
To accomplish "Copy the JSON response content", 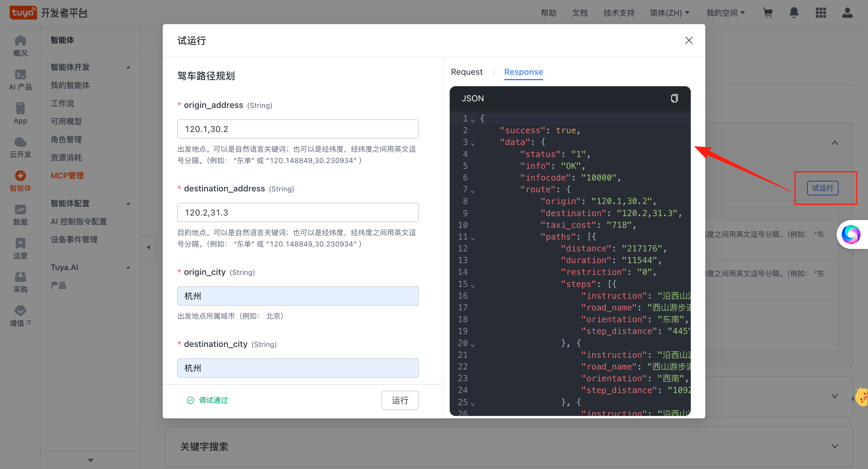I will click(x=674, y=98).
